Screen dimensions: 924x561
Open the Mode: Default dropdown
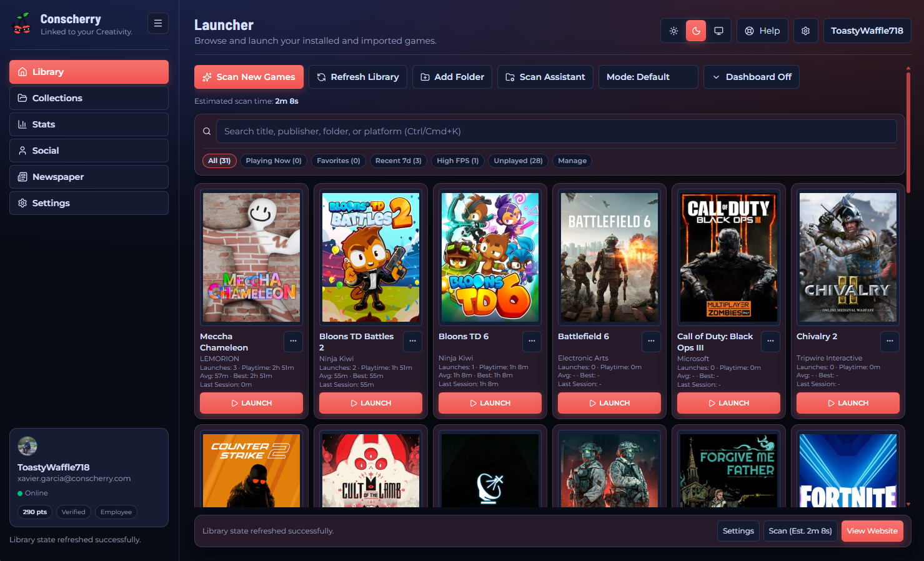coord(648,77)
